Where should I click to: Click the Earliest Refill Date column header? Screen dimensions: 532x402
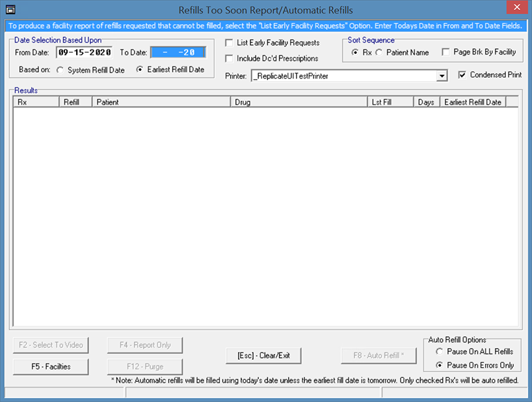click(x=473, y=102)
